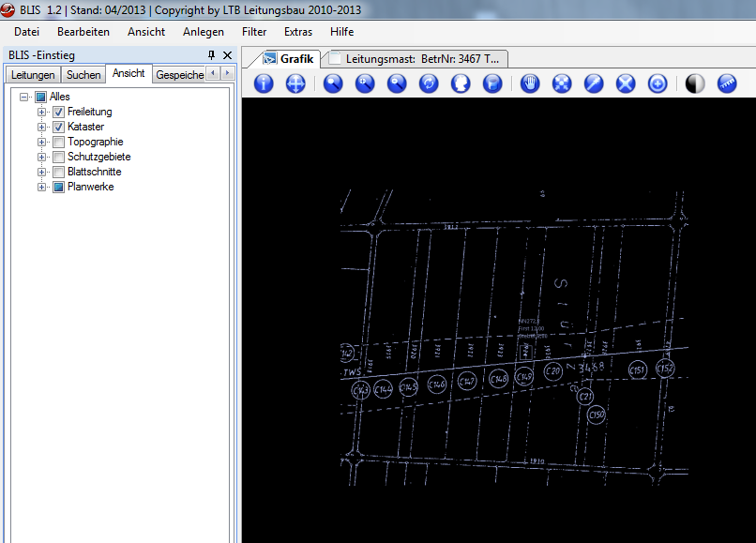Expand the Kataster tree node
This screenshot has width=756, height=543.
41,127
